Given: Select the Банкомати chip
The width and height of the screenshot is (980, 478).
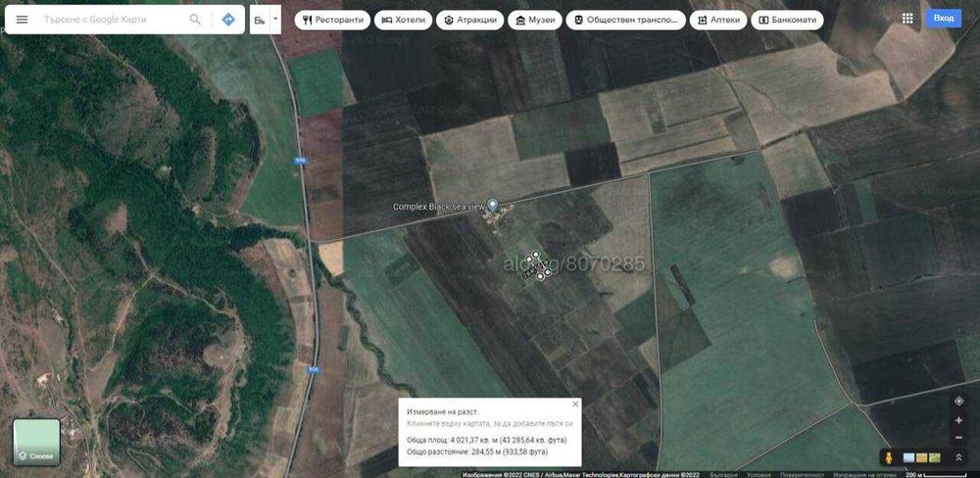Looking at the screenshot, I should 787,20.
